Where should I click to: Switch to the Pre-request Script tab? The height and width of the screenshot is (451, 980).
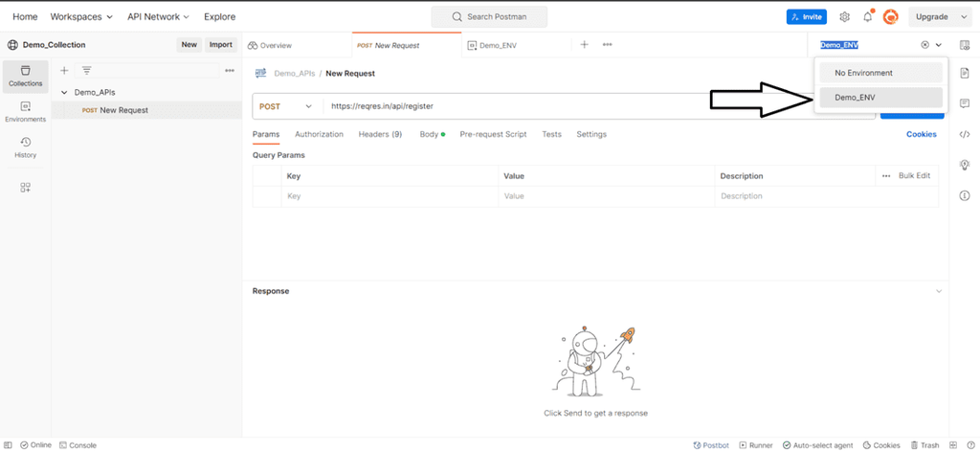click(493, 134)
